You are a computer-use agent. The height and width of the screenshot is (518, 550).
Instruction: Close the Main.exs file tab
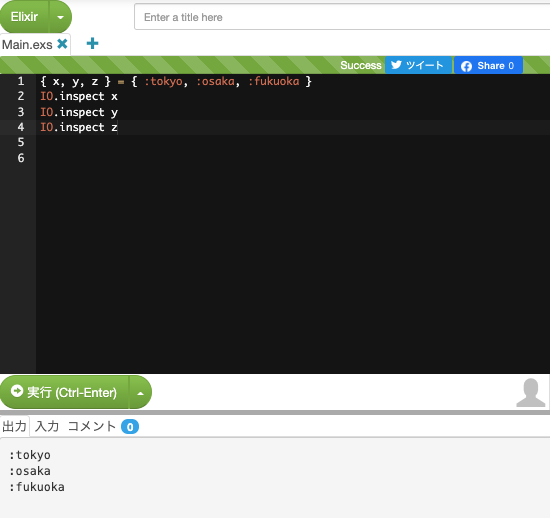pyautogui.click(x=62, y=44)
